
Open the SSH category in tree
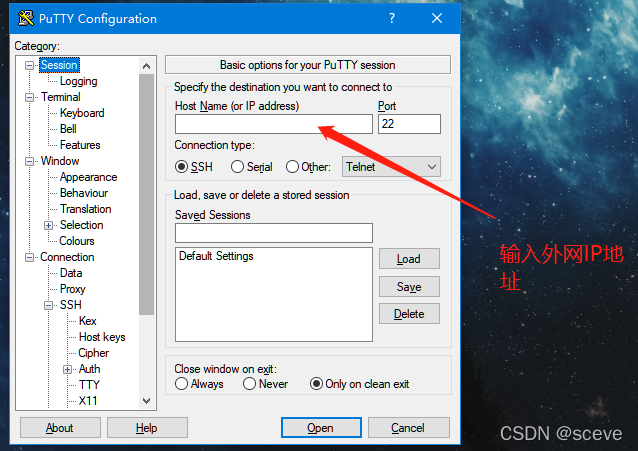coord(70,305)
